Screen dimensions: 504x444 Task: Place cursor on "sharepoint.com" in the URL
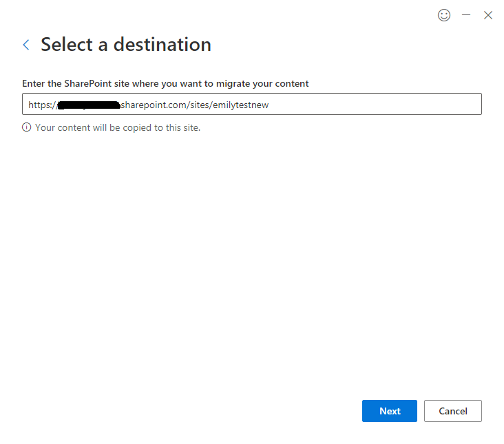(x=153, y=105)
